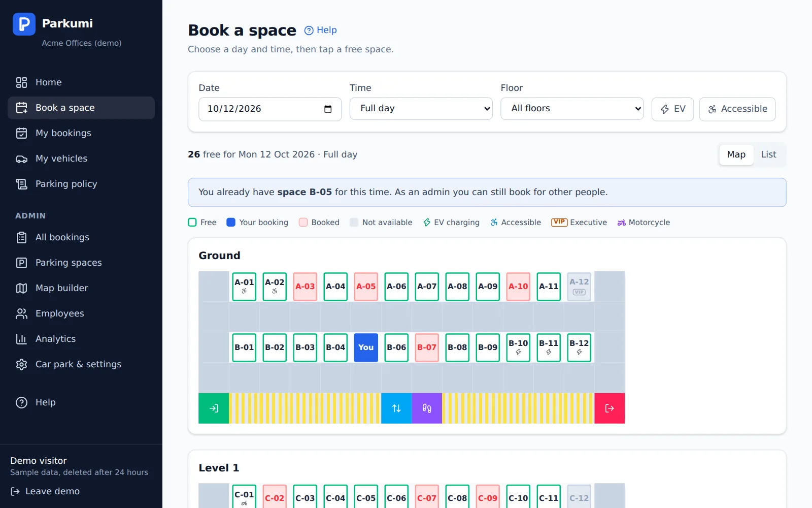812x508 pixels.
Task: View the Parking policy page
Action: (81, 184)
